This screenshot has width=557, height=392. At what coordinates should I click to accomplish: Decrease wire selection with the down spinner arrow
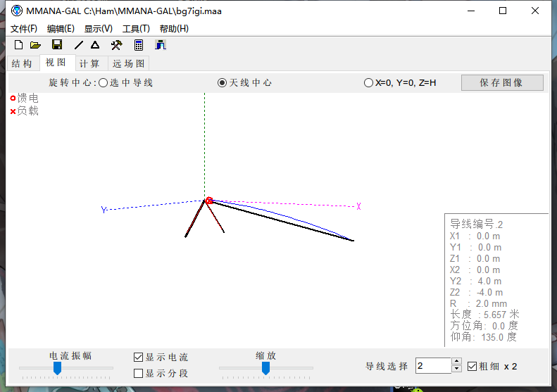pyautogui.click(x=456, y=369)
